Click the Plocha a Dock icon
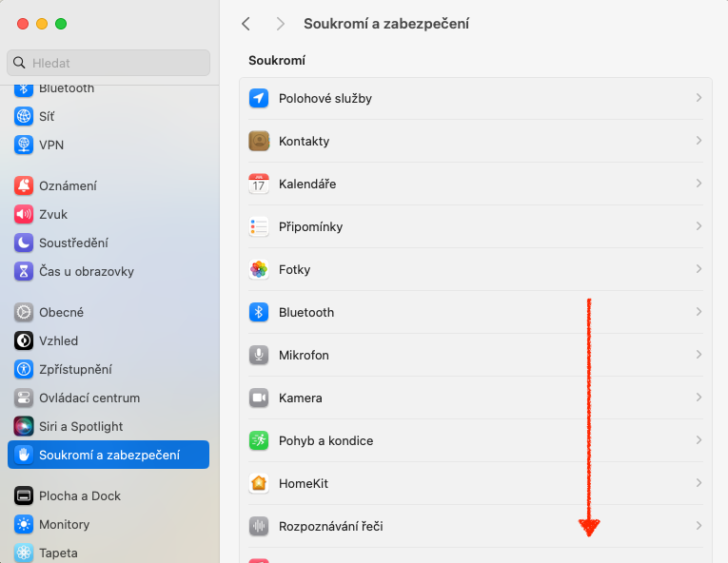This screenshot has width=728, height=563. click(24, 496)
